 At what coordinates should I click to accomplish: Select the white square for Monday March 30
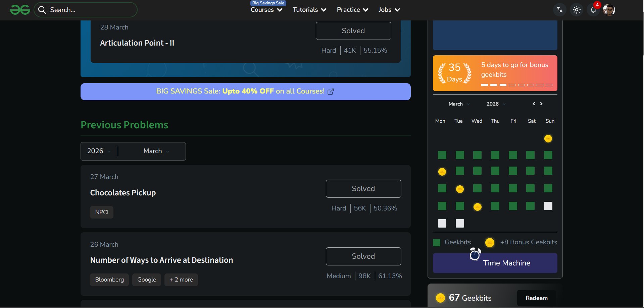point(442,223)
